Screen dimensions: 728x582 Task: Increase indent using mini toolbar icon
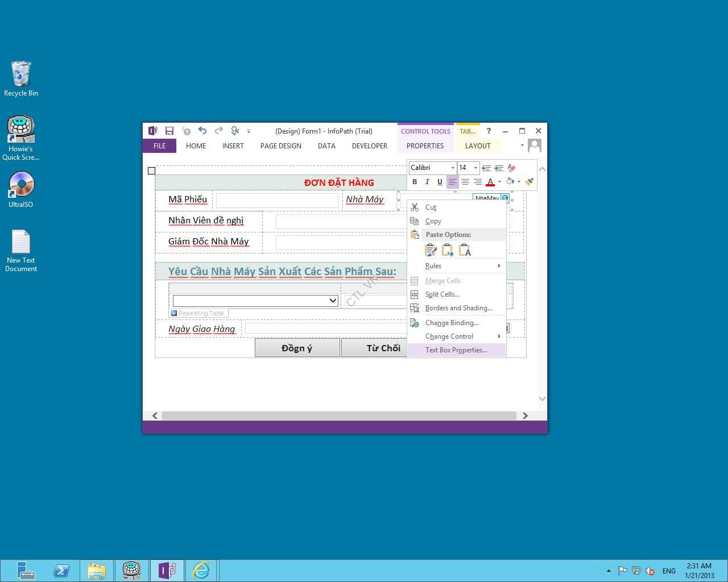pos(499,168)
